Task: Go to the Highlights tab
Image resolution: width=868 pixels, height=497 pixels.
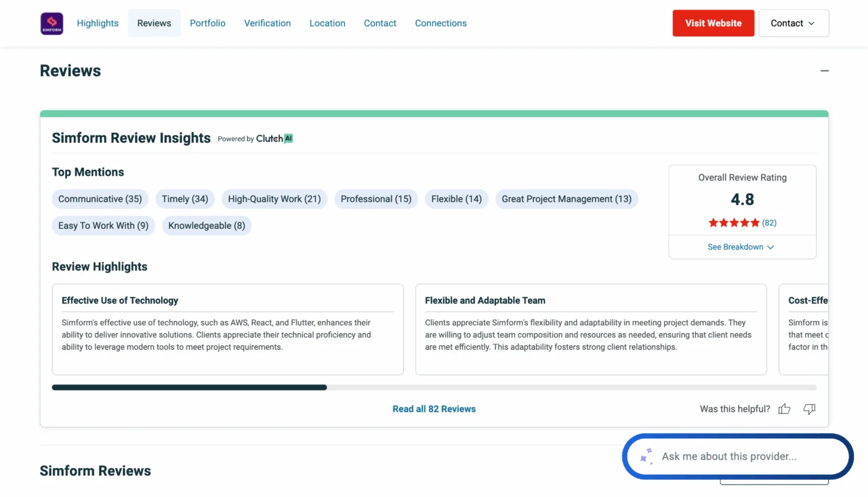Action: point(98,23)
